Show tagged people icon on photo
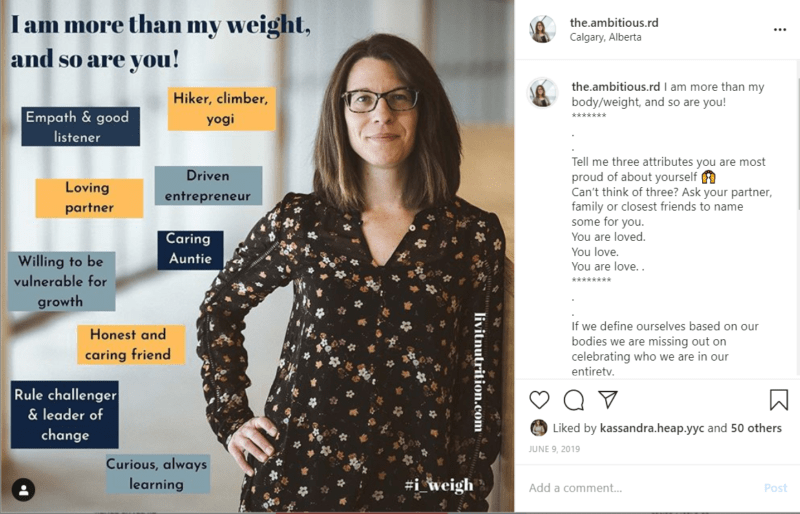Viewport: 800px width, 514px height. [x=23, y=490]
